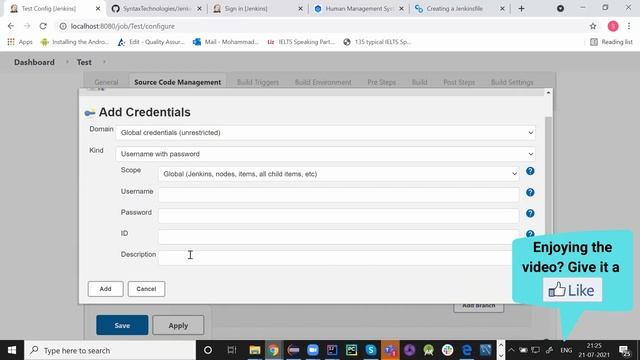The image size is (640, 360).
Task: Open the Mail - Mohammad... bookmark
Action: click(226, 42)
